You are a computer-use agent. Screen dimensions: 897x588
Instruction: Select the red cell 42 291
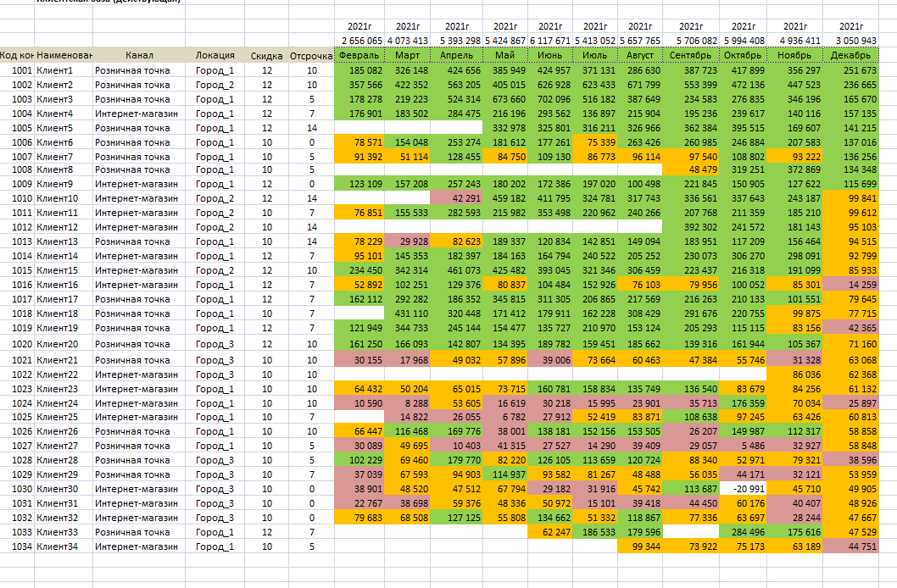[456, 198]
